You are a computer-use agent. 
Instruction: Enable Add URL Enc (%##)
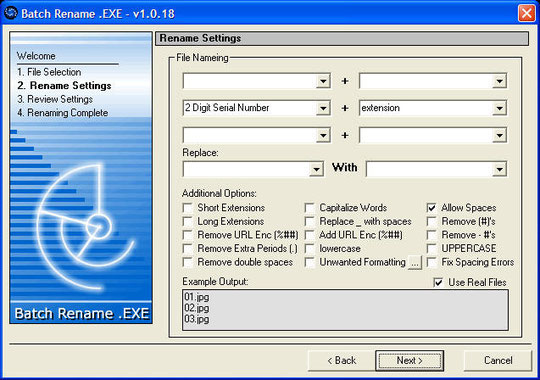(310, 235)
